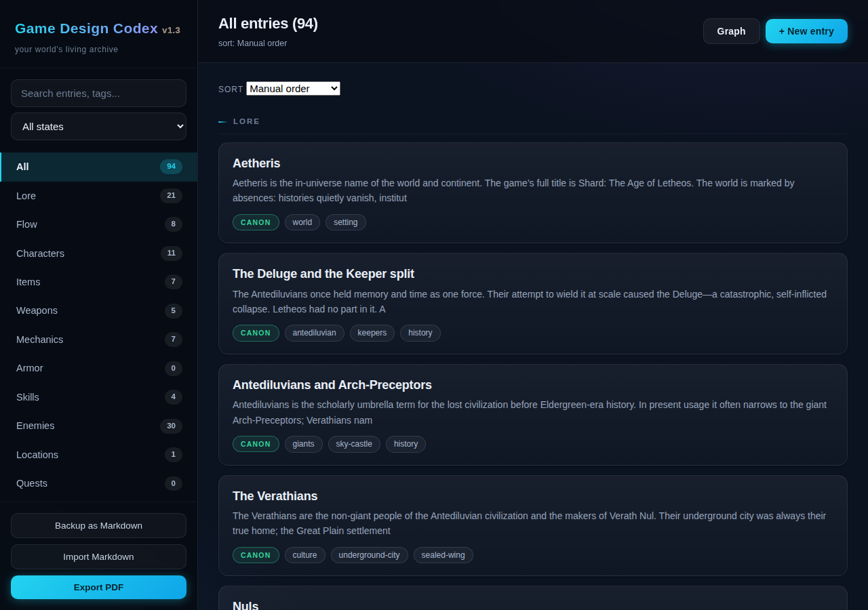868x610 pixels.
Task: View the Skills category
Action: point(98,397)
